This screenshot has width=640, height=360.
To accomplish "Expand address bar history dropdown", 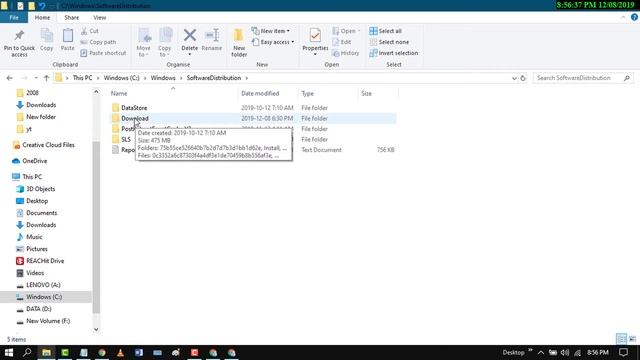I will point(514,78).
